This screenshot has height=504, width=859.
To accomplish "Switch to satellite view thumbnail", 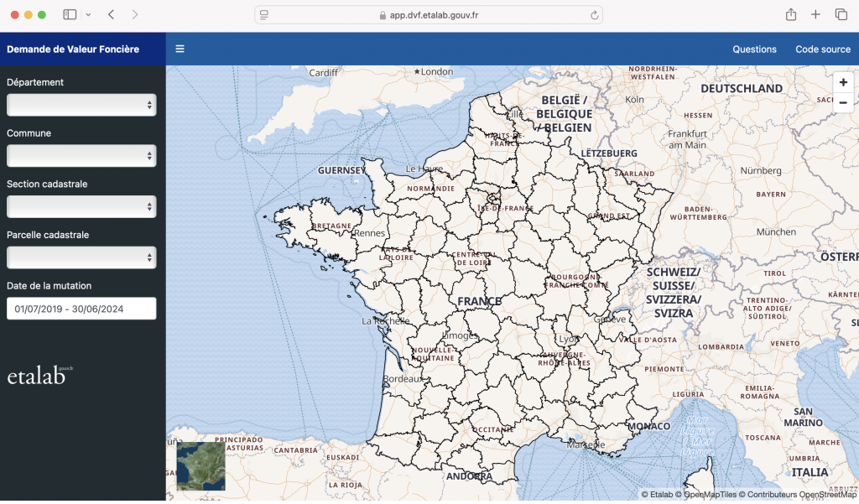I will [x=200, y=466].
